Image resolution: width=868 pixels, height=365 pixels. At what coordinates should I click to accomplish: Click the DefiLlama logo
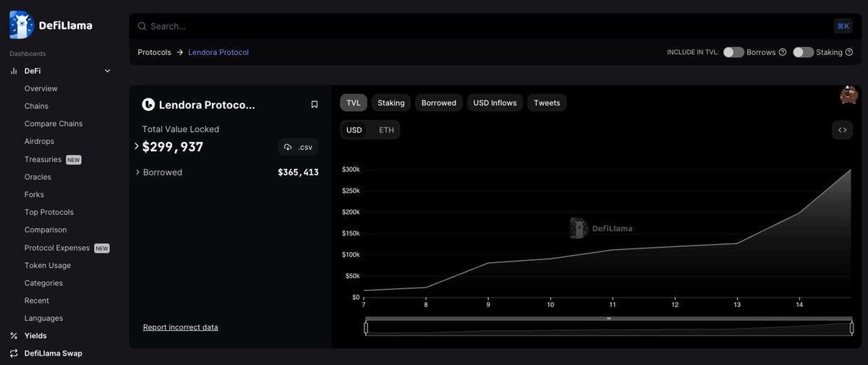[x=51, y=25]
